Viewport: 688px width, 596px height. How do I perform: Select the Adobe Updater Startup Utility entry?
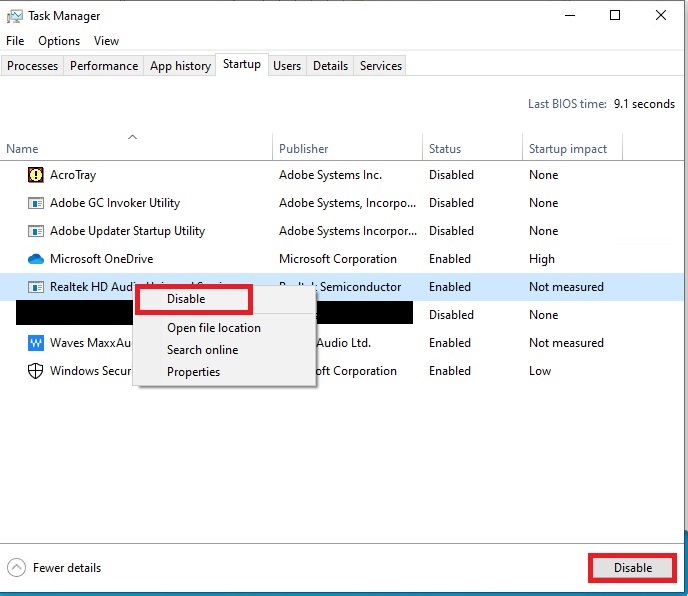point(127,231)
